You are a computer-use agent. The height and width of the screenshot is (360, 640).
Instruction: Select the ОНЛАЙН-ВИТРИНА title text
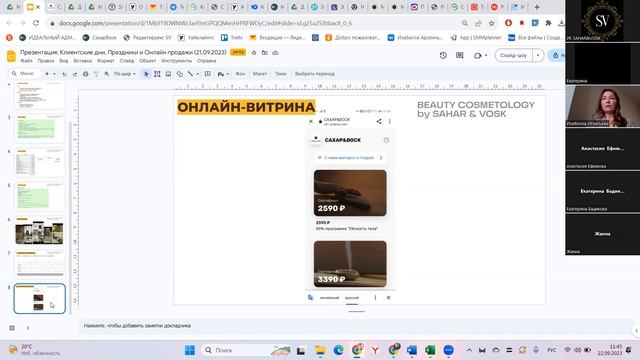tap(246, 107)
